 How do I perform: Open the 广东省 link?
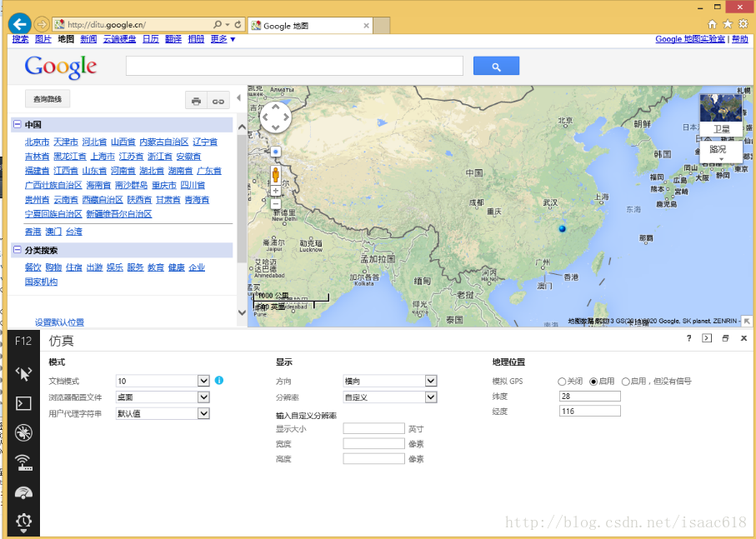click(208, 171)
